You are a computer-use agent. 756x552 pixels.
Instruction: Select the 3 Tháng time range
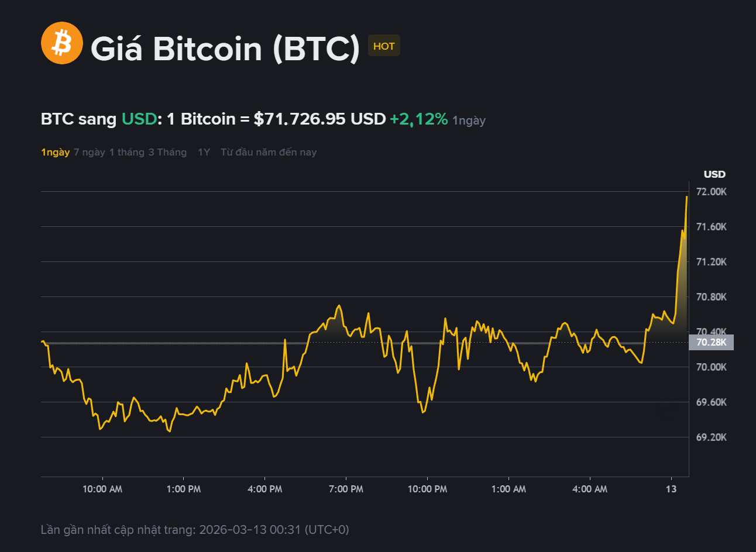pos(167,152)
